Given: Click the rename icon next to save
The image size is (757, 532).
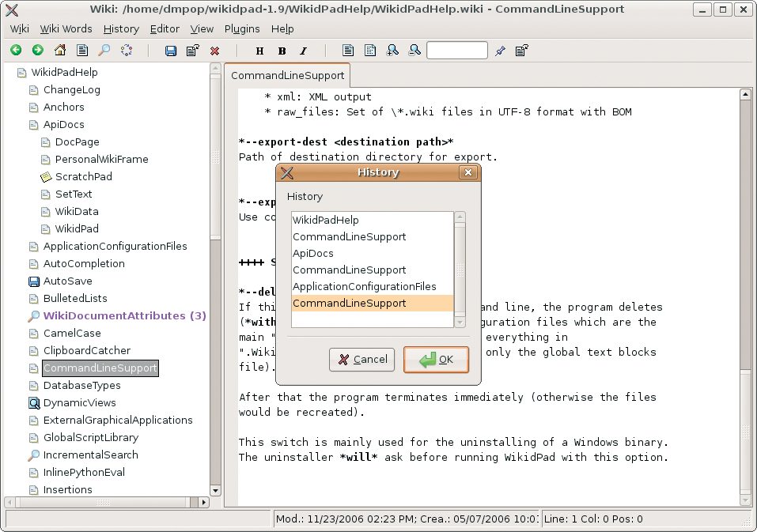Looking at the screenshot, I should [x=193, y=51].
